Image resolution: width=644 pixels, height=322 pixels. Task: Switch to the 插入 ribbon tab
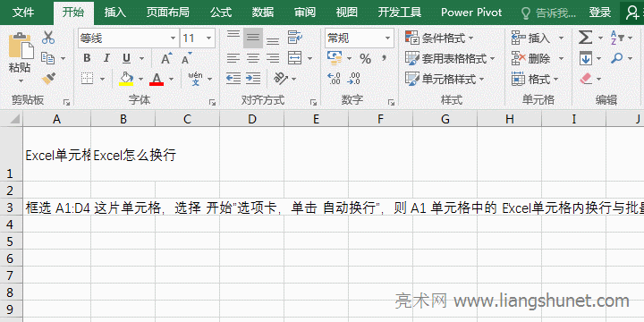115,13
